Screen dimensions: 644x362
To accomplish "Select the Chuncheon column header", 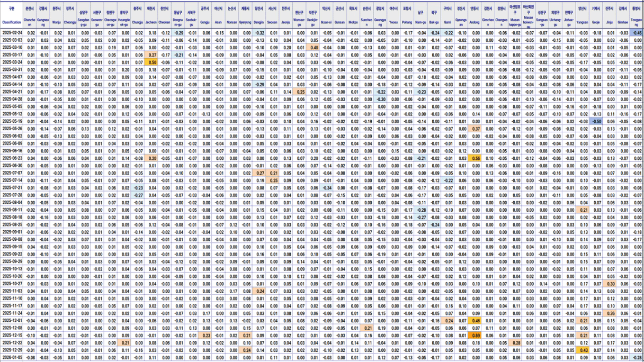I will (x=30, y=15).
